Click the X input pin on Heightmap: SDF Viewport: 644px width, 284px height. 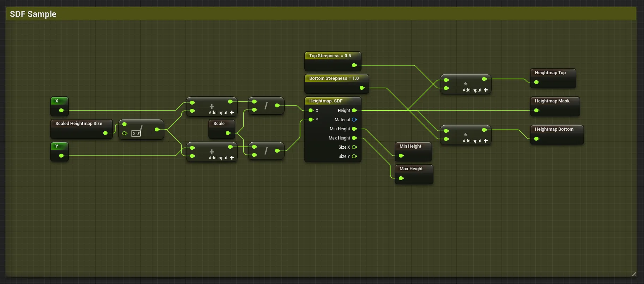pyautogui.click(x=311, y=111)
